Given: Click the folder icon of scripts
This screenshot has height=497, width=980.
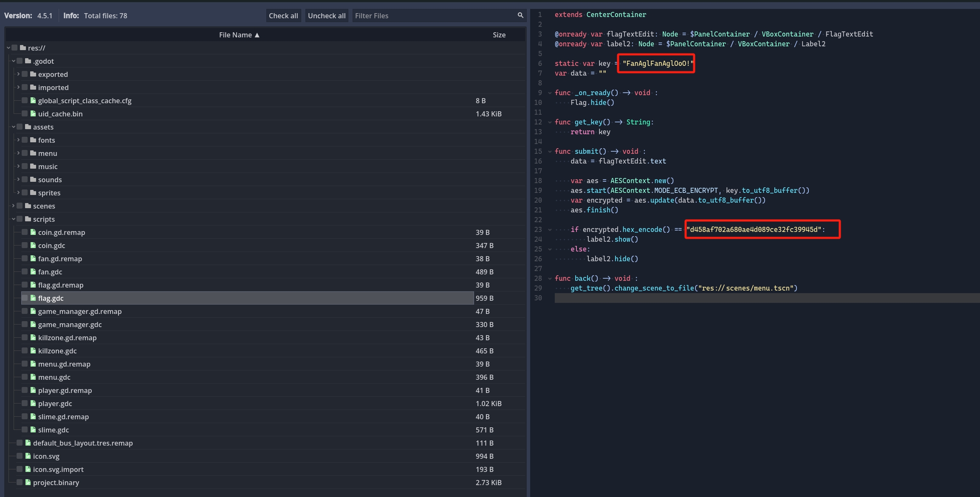Looking at the screenshot, I should [28, 219].
